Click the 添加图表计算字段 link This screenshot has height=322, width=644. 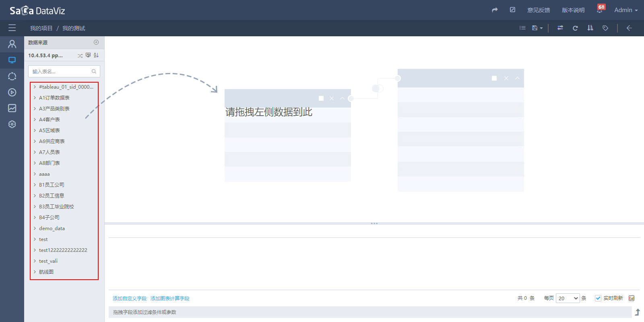170,299
